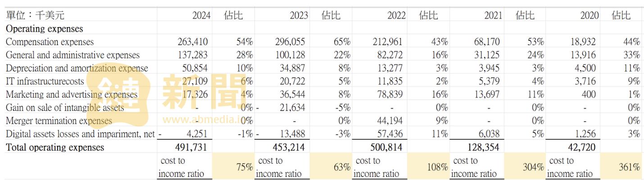The height and width of the screenshot is (180, 644).
Task: Click the 20,722 IT infrastructure value
Action: [x=293, y=81]
